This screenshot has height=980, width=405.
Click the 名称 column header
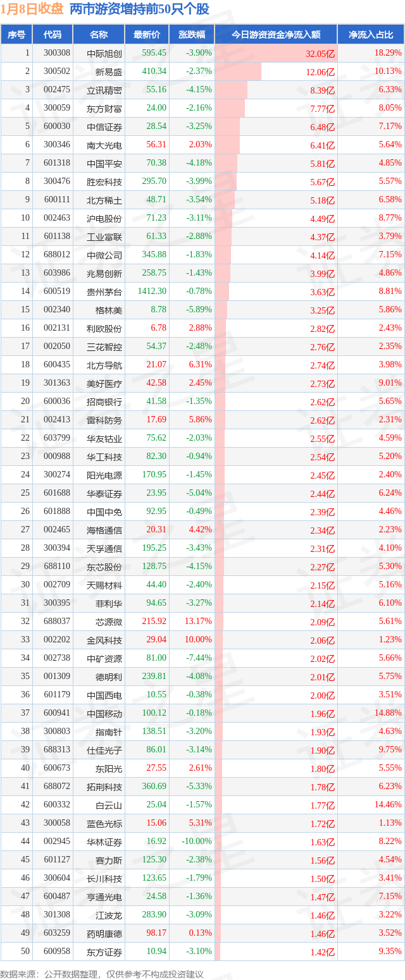point(98,35)
